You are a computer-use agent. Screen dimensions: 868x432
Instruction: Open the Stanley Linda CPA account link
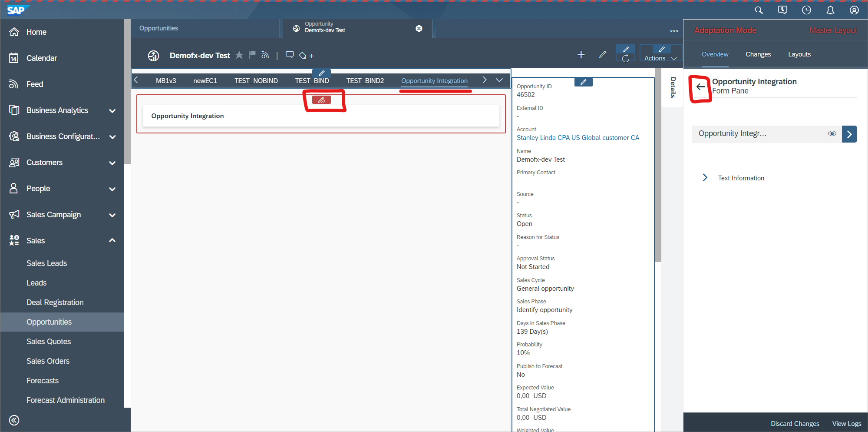coord(578,138)
